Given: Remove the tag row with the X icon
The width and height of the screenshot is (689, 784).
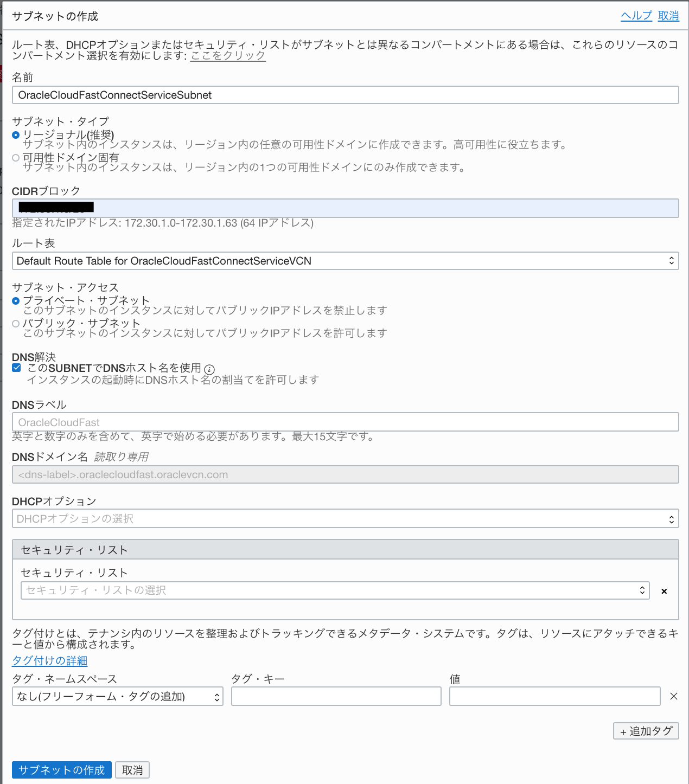Looking at the screenshot, I should pyautogui.click(x=674, y=696).
